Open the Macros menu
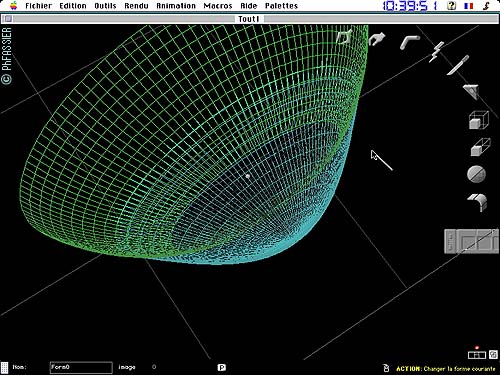This screenshot has height=375, width=500. [x=218, y=6]
